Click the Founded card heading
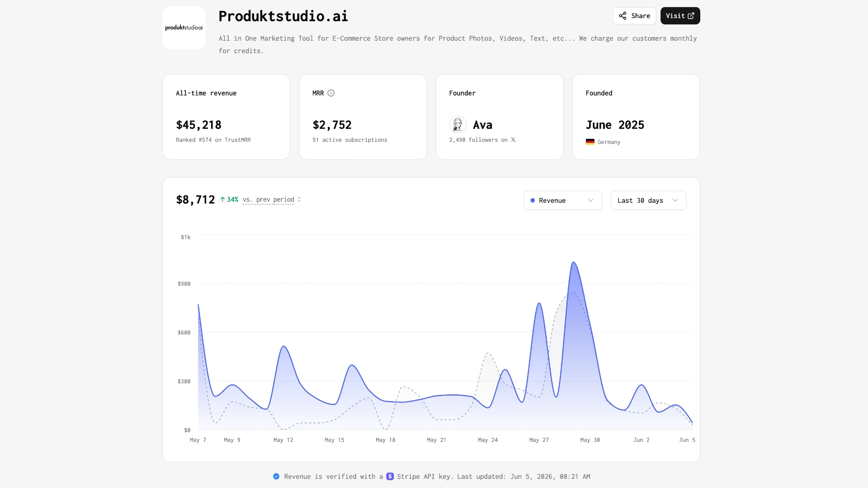 tap(599, 93)
